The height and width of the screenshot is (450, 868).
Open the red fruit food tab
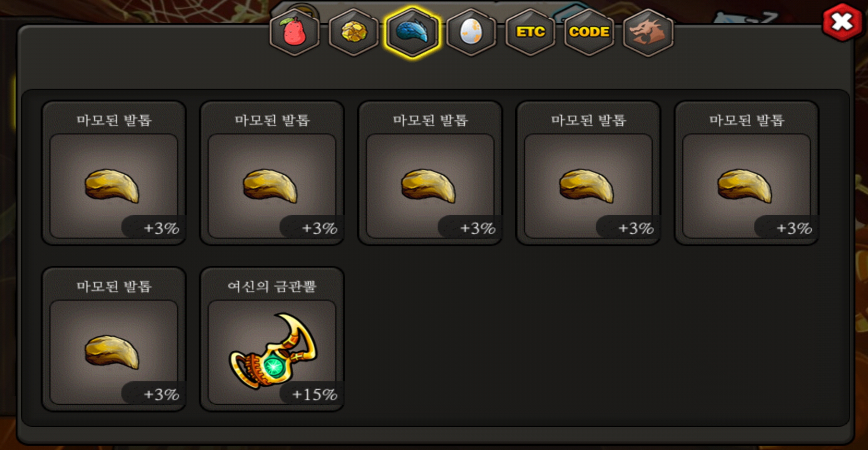point(295,32)
